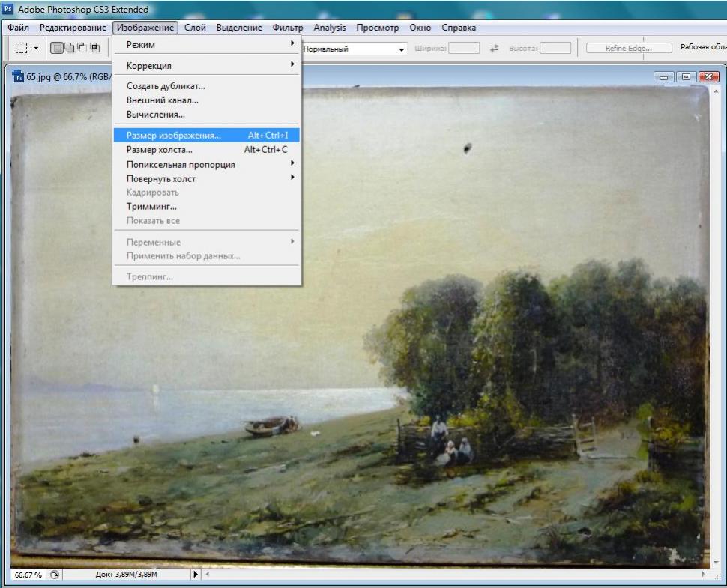This screenshot has height=588, width=727.
Task: Click the Refine Edge button
Action: [x=629, y=48]
